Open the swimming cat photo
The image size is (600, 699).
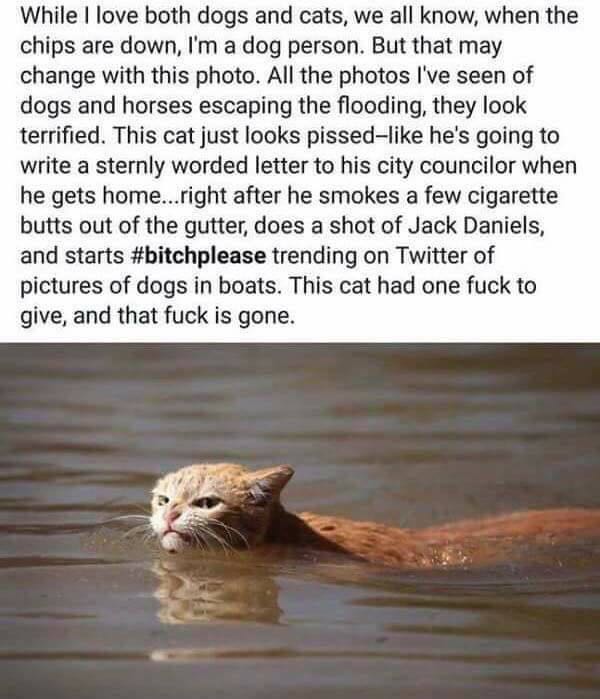coord(300,521)
